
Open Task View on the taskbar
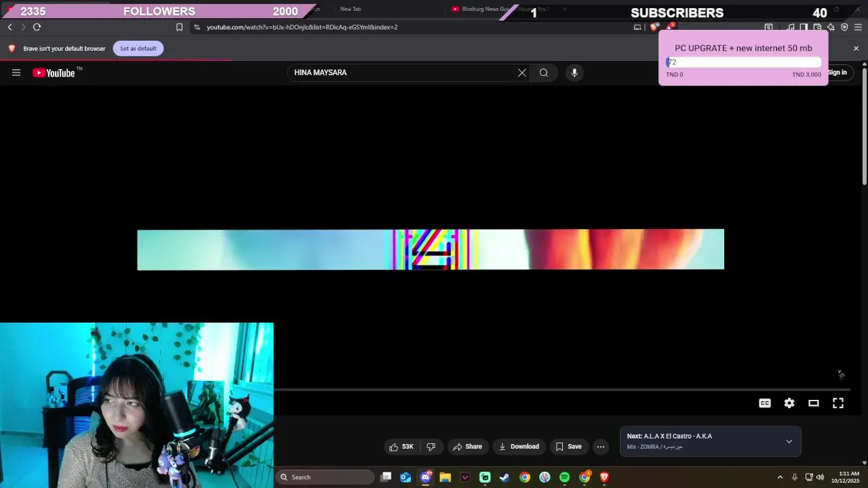[386, 477]
